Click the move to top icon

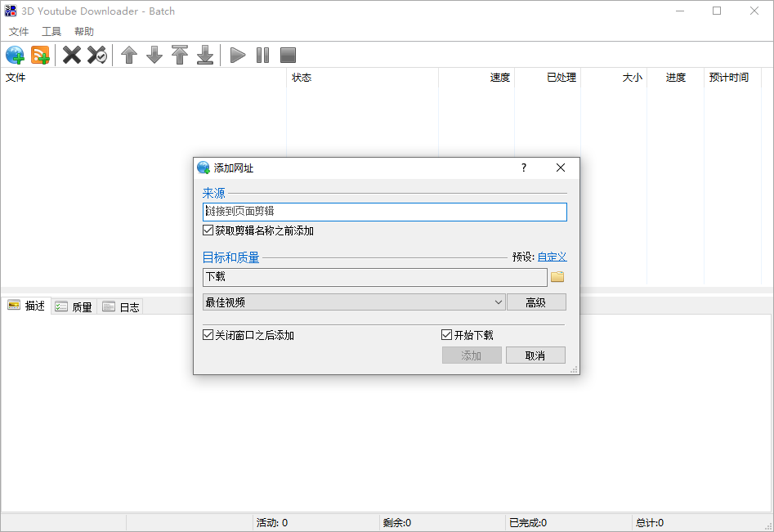pyautogui.click(x=180, y=55)
